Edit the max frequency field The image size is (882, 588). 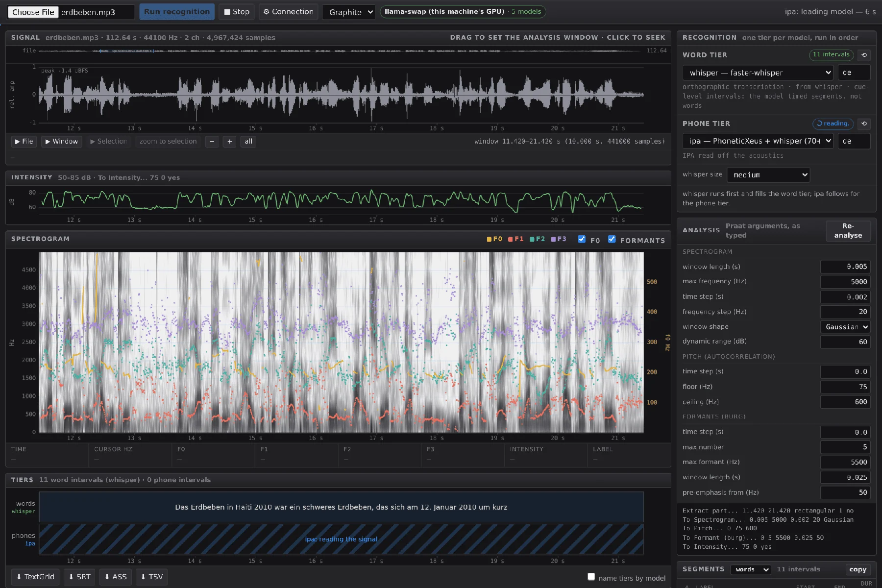point(845,282)
